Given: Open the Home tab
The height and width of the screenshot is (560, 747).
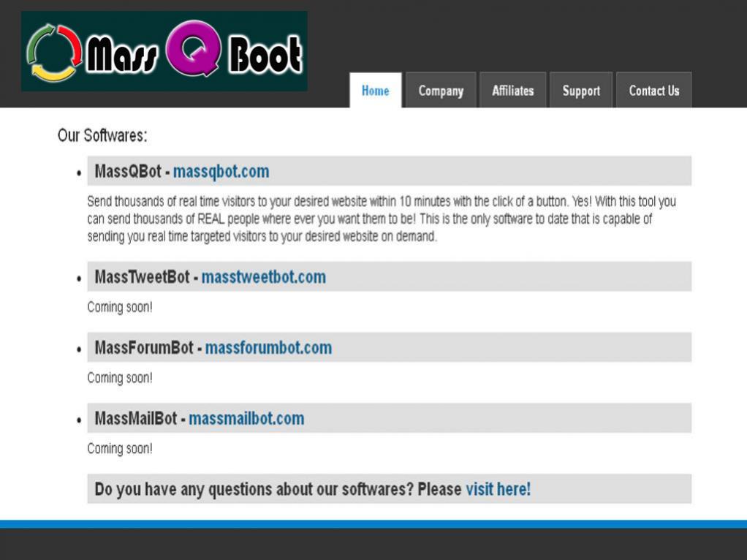Looking at the screenshot, I should [376, 90].
